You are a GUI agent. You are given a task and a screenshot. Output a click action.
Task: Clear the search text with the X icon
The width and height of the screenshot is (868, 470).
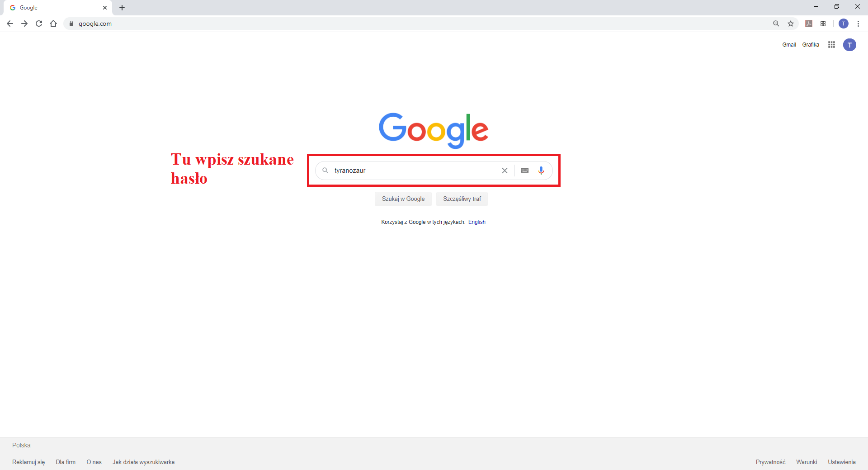coord(505,171)
